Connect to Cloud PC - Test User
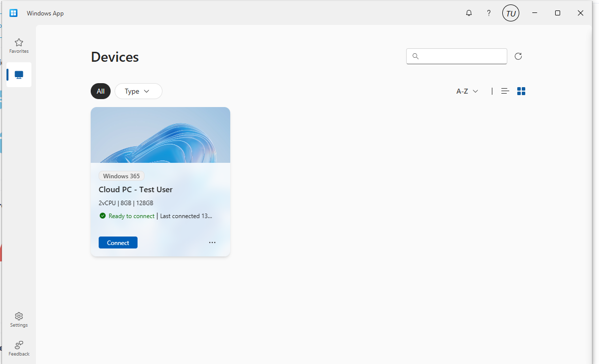 [118, 243]
